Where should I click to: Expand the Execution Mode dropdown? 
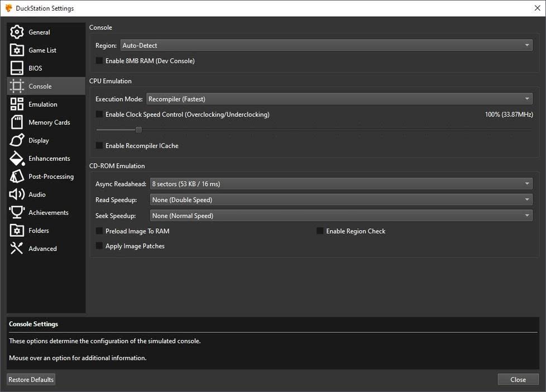coord(339,99)
